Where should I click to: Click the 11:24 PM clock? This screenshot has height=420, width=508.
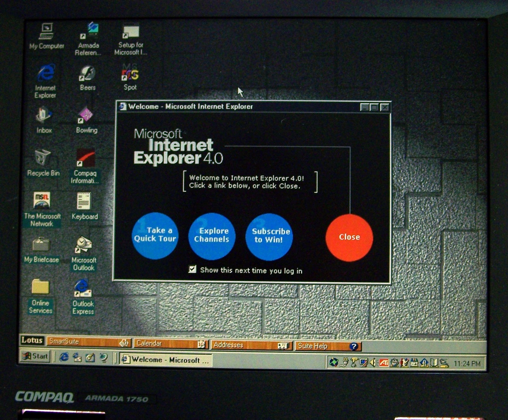[x=467, y=364]
